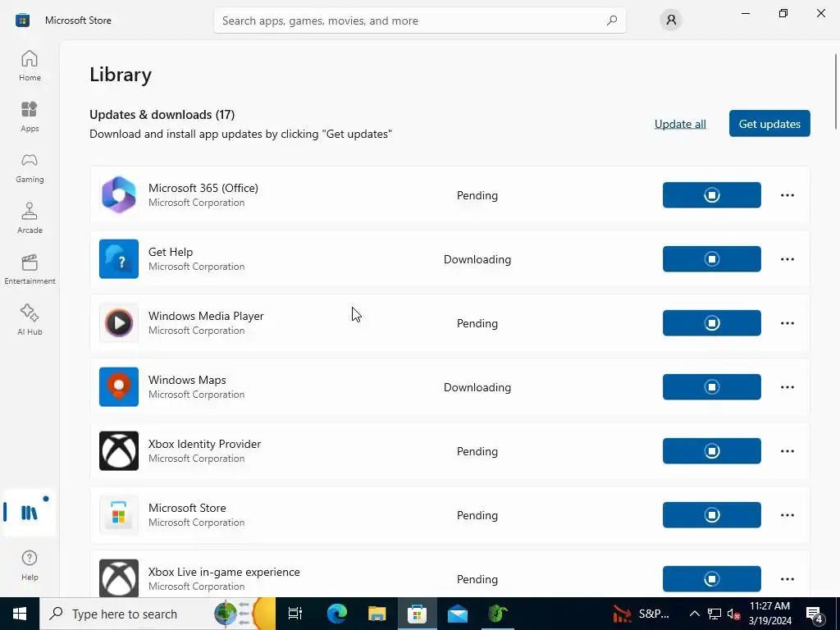Select the Windows Media Player title text
The width and height of the screenshot is (840, 630).
pos(206,316)
